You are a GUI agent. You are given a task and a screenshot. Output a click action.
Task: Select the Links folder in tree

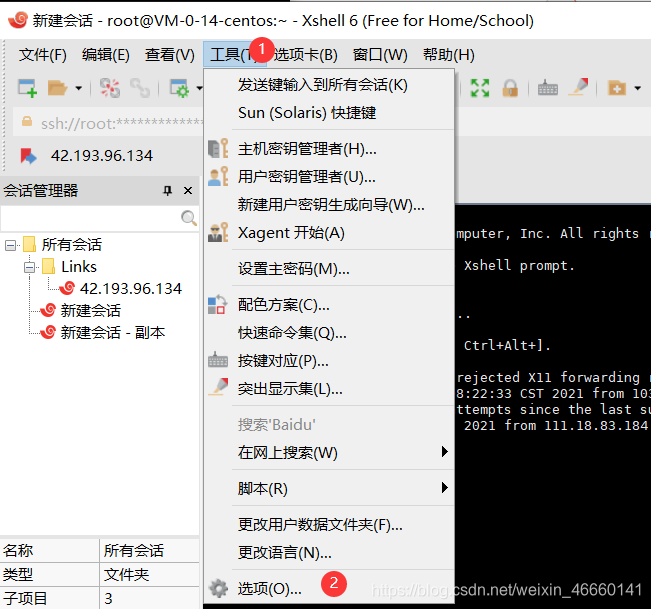[x=79, y=267]
